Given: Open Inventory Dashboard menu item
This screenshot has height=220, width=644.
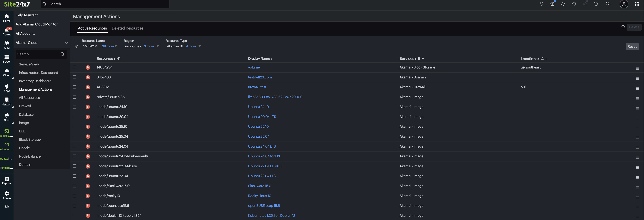Looking at the screenshot, I should (35, 81).
